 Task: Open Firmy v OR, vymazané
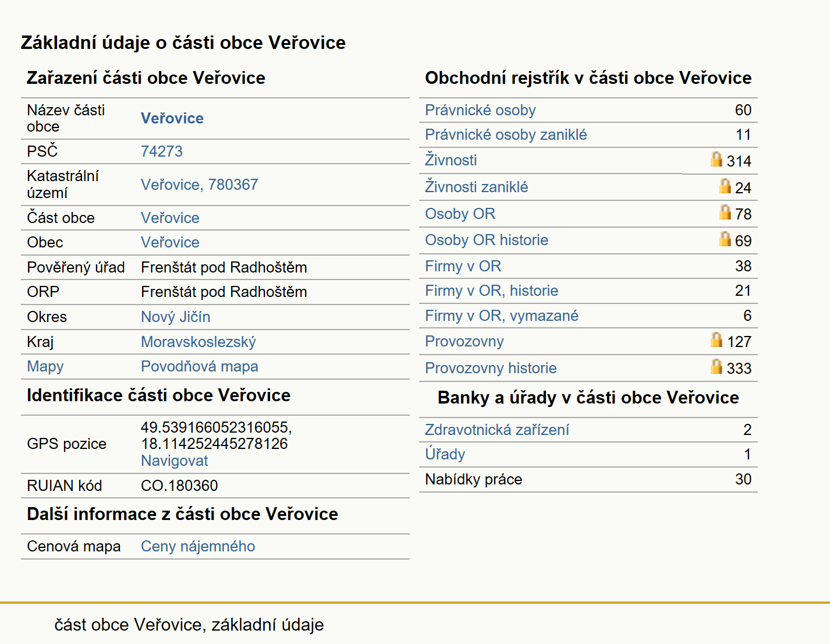coord(502,316)
